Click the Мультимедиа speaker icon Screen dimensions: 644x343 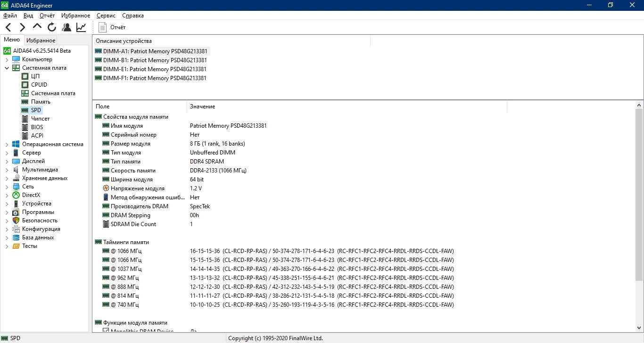tap(16, 170)
